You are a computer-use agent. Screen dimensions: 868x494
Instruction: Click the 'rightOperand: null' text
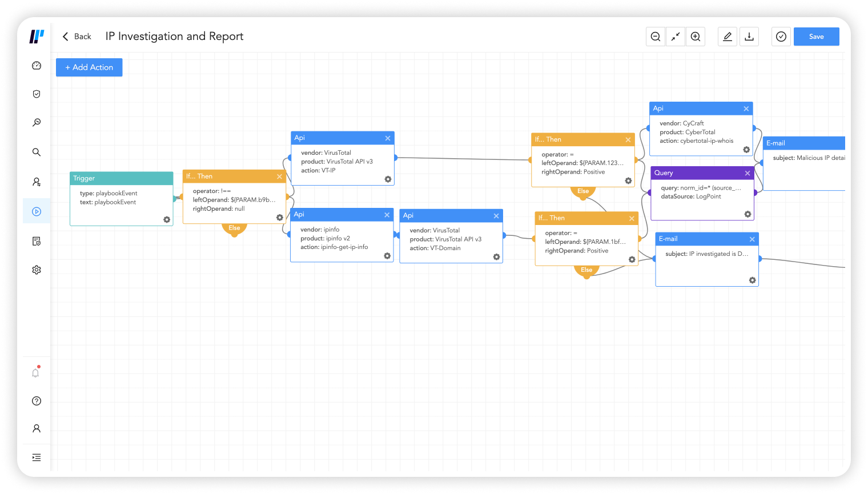point(219,209)
